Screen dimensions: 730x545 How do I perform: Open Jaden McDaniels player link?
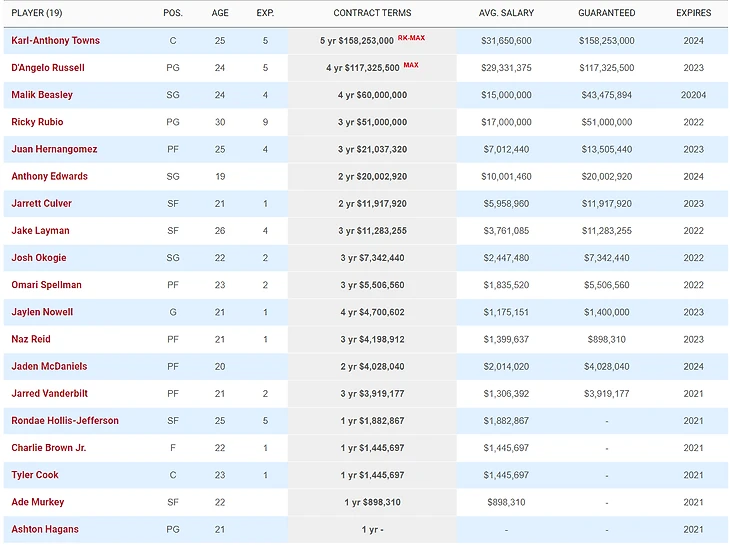tap(46, 366)
